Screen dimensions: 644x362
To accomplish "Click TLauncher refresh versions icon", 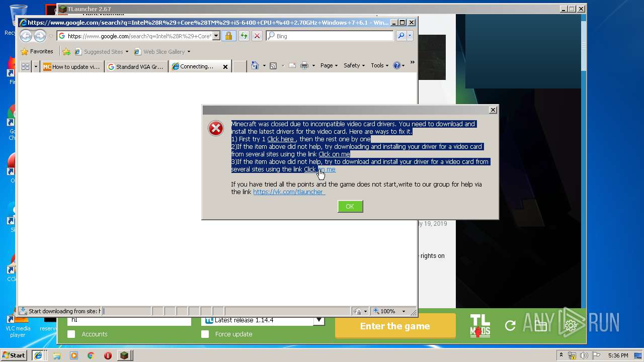I will pos(510,326).
